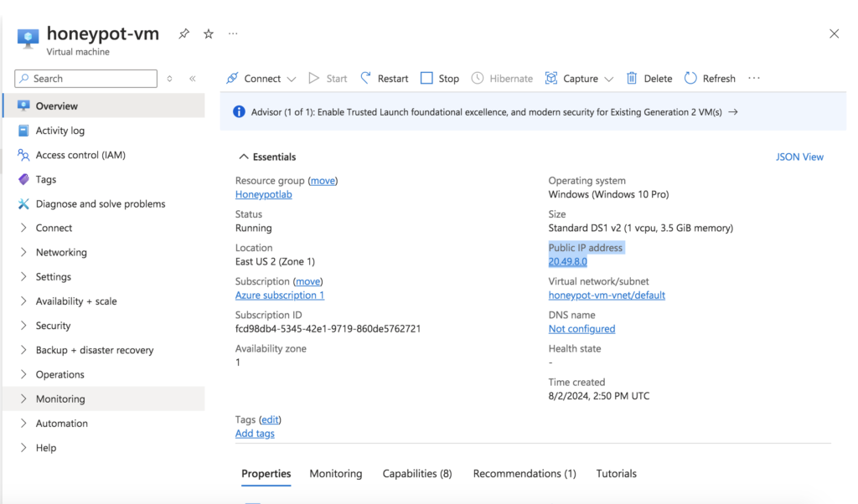Switch to Recommendations (1) tab
858x504 pixels.
click(525, 474)
